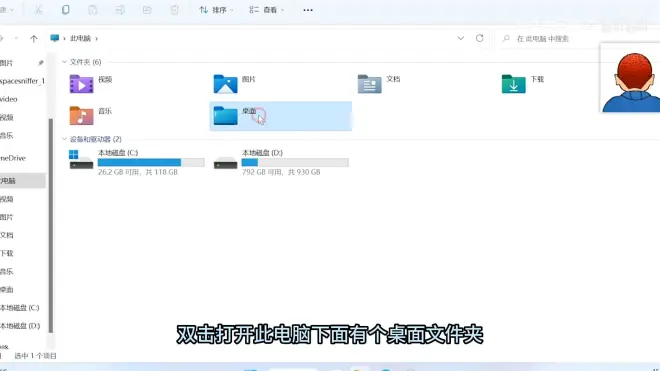
Task: Open the three-dot more options menu
Action: pyautogui.click(x=308, y=10)
